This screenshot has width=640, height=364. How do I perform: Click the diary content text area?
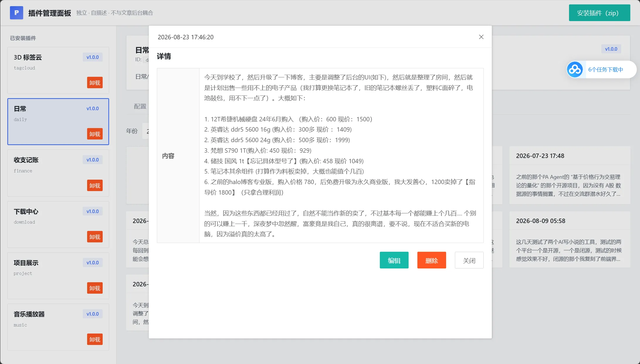pos(341,156)
